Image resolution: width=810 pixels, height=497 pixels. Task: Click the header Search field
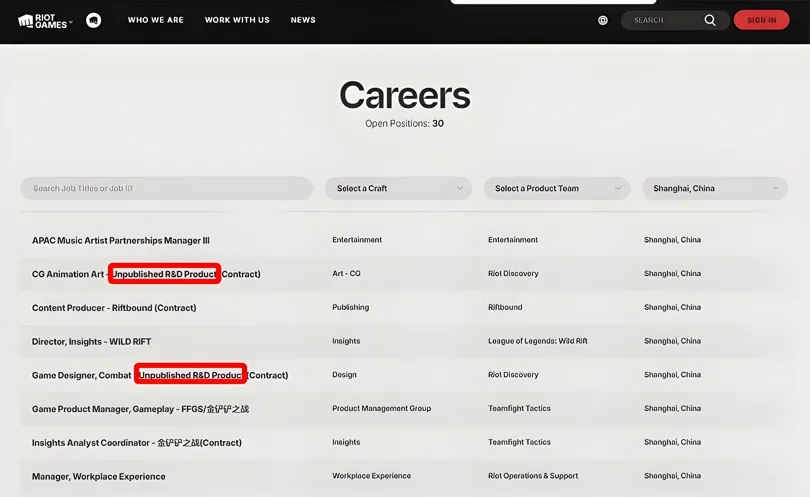tap(665, 20)
